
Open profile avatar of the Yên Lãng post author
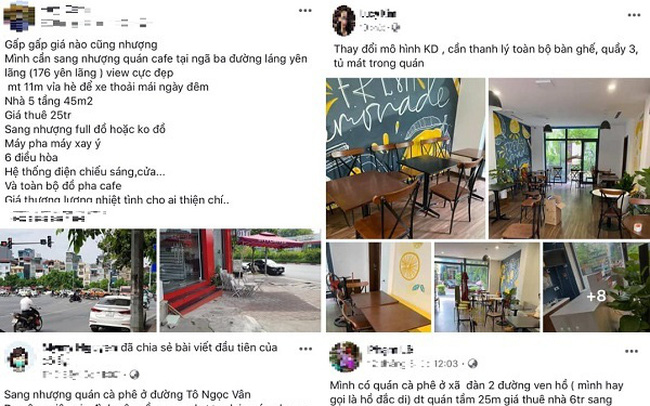pyautogui.click(x=19, y=17)
